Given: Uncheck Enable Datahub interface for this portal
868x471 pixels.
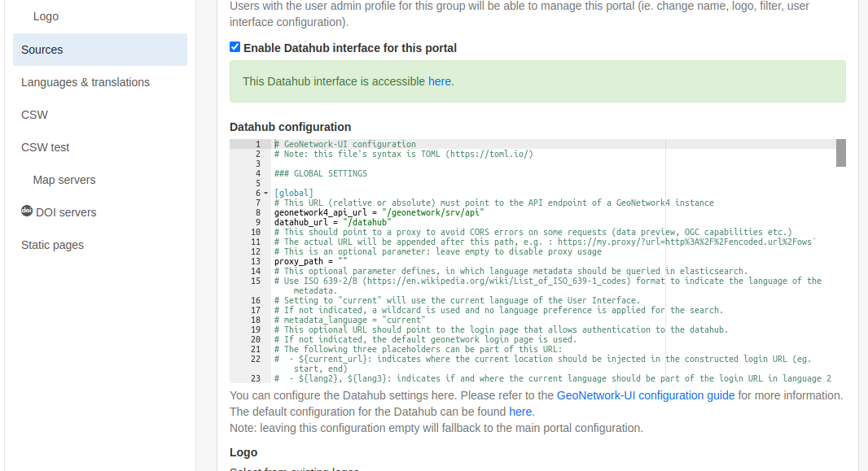Looking at the screenshot, I should coord(235,47).
